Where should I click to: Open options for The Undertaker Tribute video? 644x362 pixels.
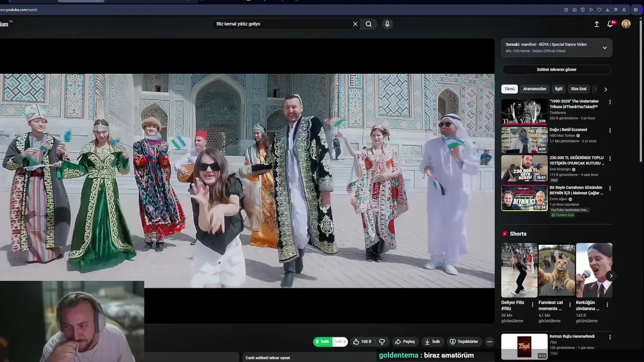610,102
